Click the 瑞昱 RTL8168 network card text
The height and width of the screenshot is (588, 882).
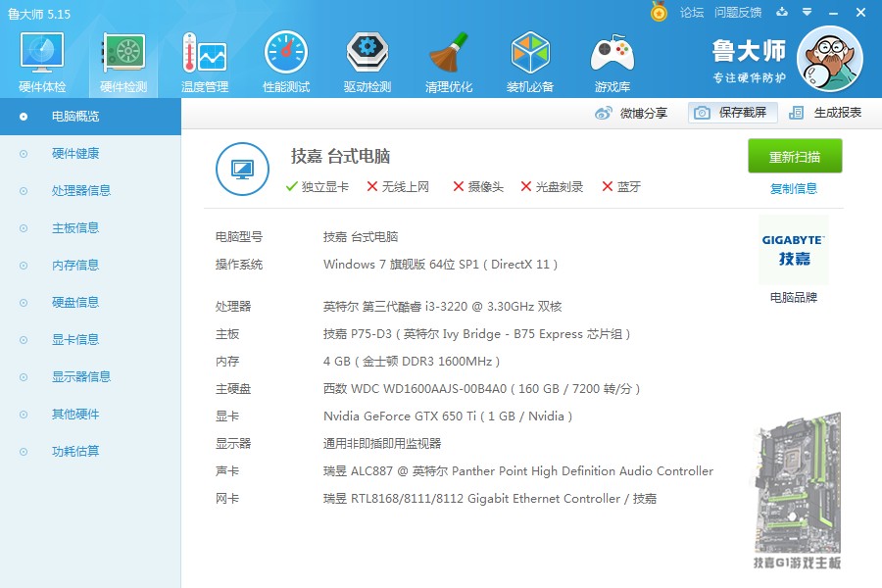[x=490, y=499]
